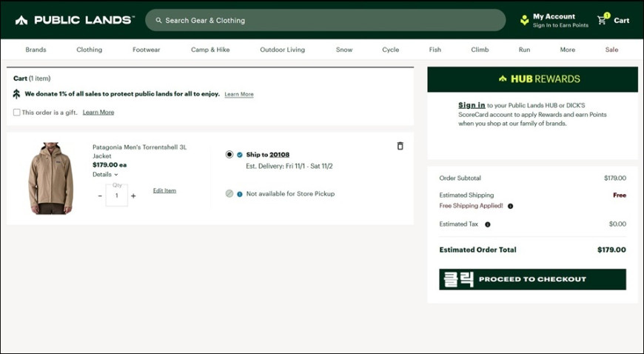Open the Camp & Hike menu
Screen dimensions: 644x354
(210, 50)
